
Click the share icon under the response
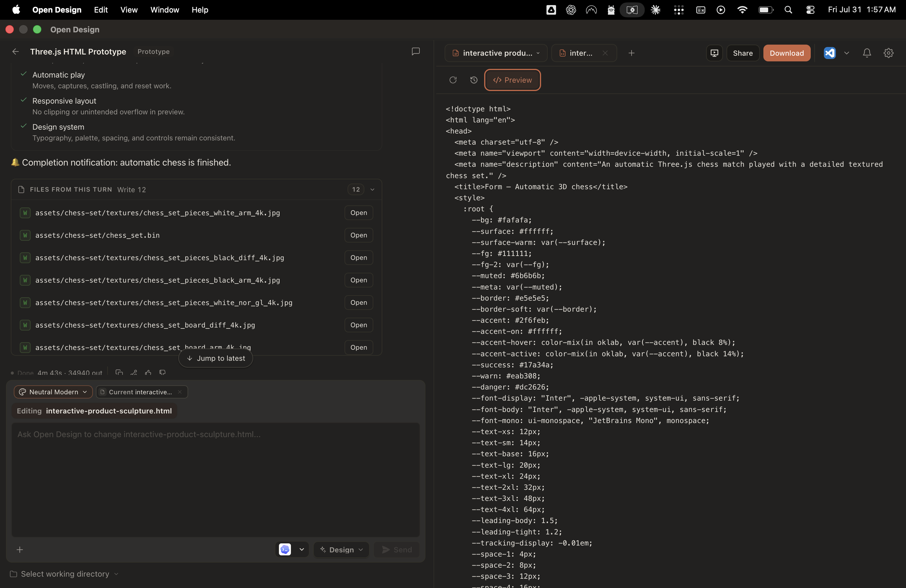pos(134,372)
